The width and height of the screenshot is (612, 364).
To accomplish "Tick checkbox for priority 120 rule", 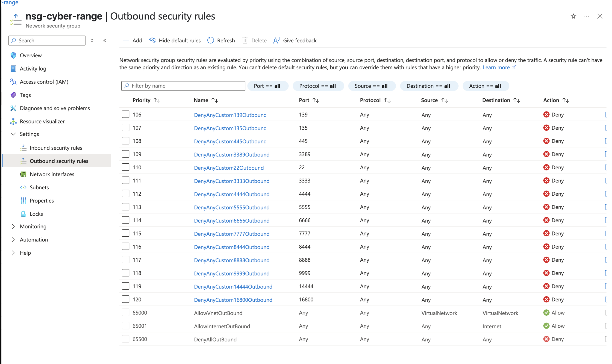I will (126, 299).
